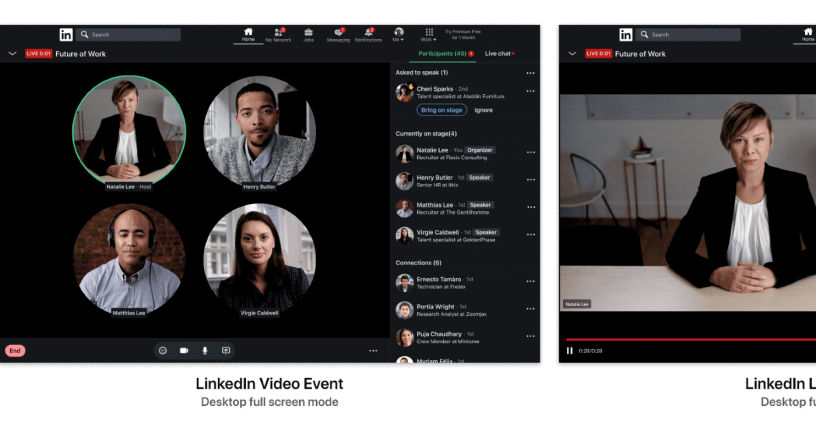The width and height of the screenshot is (816, 427).
Task: Click the share screen icon
Action: [x=226, y=351]
